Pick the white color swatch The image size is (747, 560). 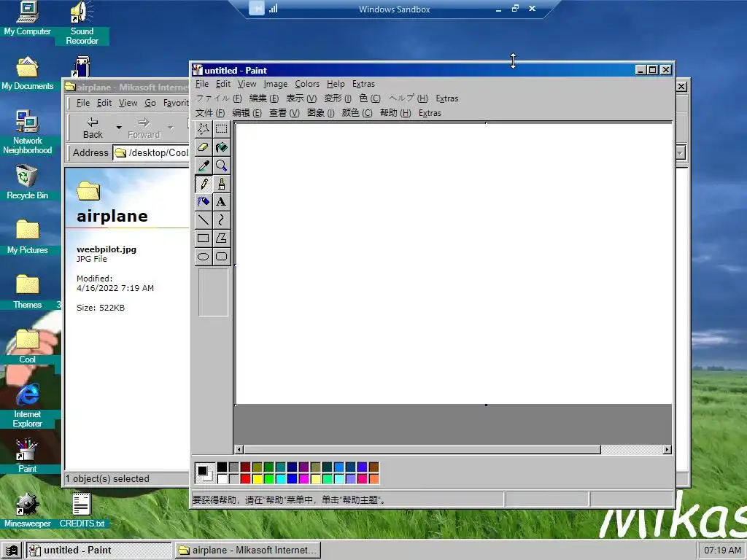coord(222,478)
